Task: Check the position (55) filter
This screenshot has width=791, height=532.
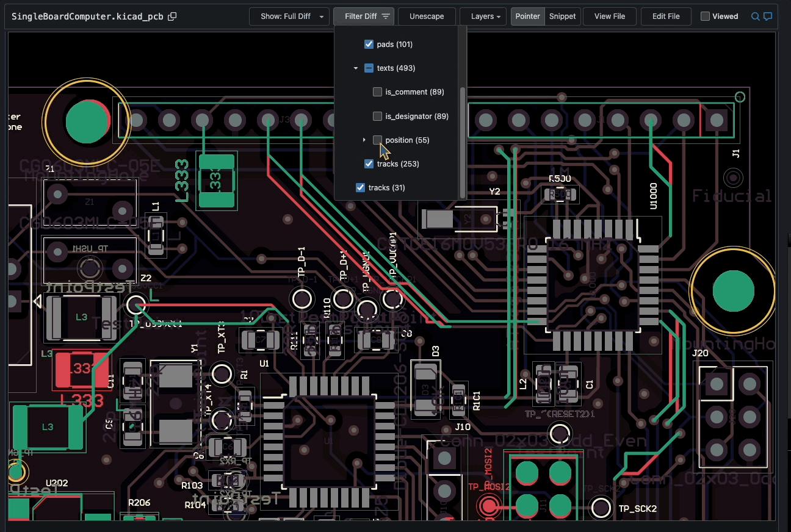Action: pos(377,140)
